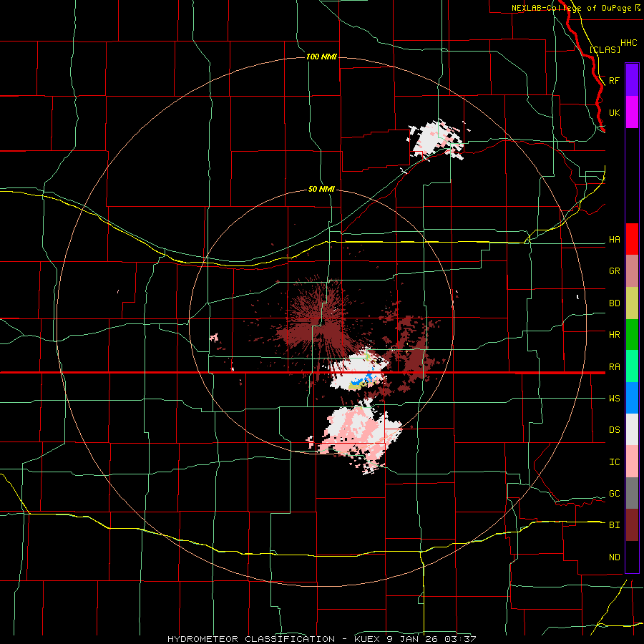644x644 pixels.
Task: Click the HHC product label
Action: click(x=629, y=43)
